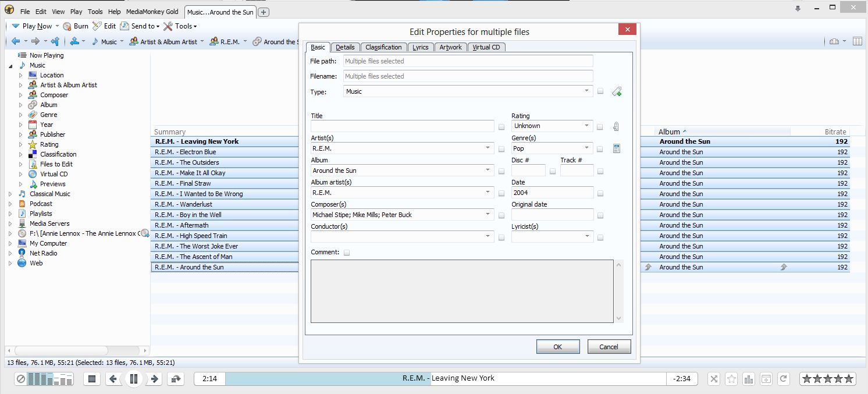Enable the Date field checkbox
The height and width of the screenshot is (394, 868).
(600, 193)
